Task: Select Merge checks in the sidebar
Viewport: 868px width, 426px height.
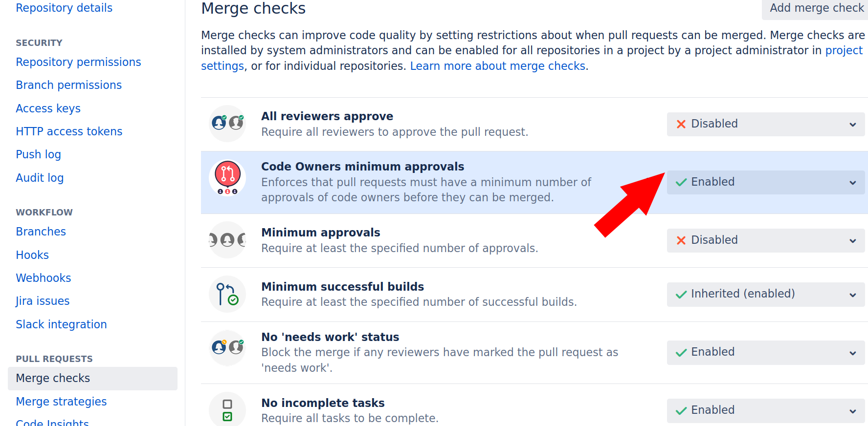Action: [53, 378]
